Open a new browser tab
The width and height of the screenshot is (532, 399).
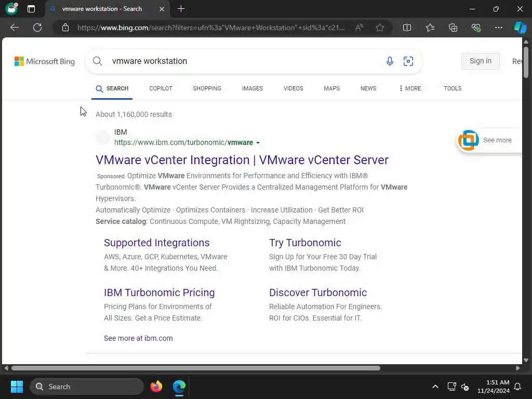point(181,9)
